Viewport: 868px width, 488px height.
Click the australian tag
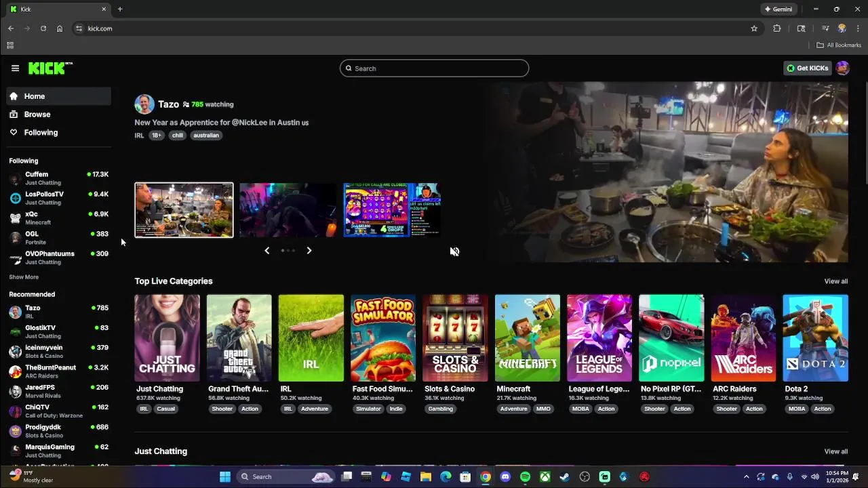tap(206, 136)
